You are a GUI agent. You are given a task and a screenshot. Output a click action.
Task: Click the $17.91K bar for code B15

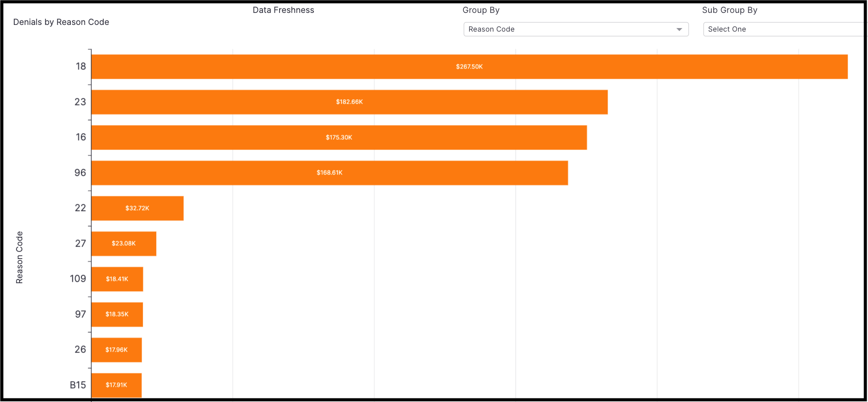tap(117, 385)
